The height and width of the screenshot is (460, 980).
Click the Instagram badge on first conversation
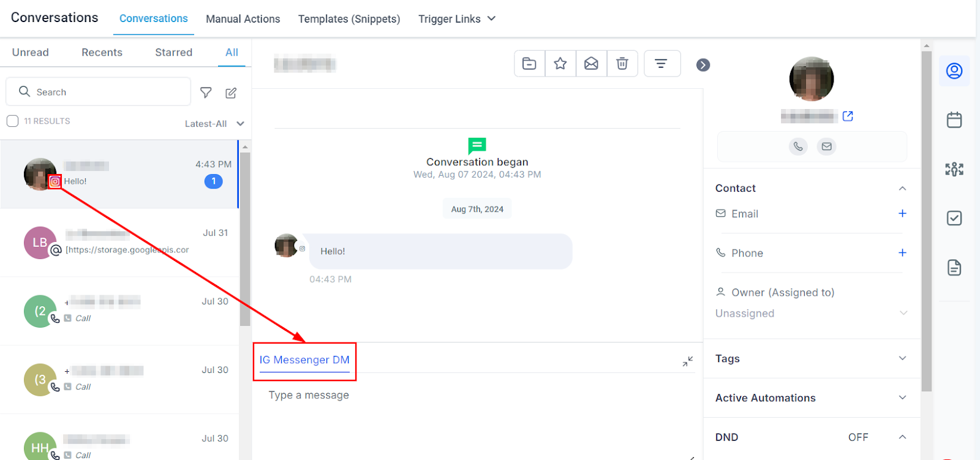click(x=55, y=181)
